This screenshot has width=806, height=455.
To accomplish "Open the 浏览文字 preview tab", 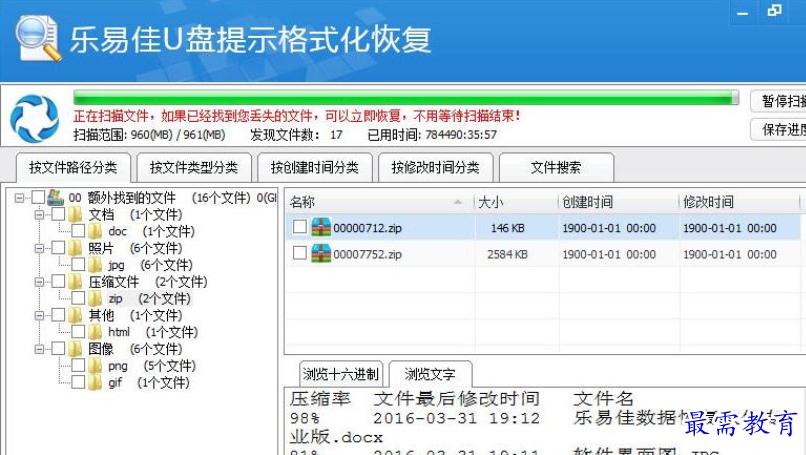I will pos(430,374).
